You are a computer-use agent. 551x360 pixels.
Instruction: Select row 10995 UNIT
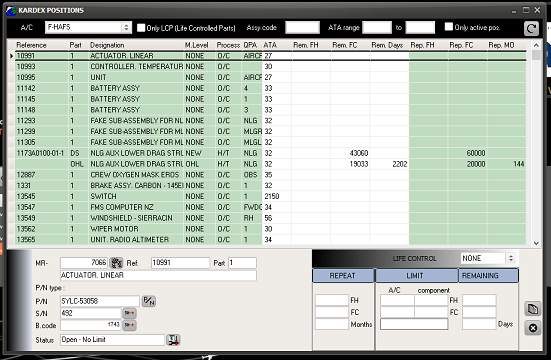(271, 77)
